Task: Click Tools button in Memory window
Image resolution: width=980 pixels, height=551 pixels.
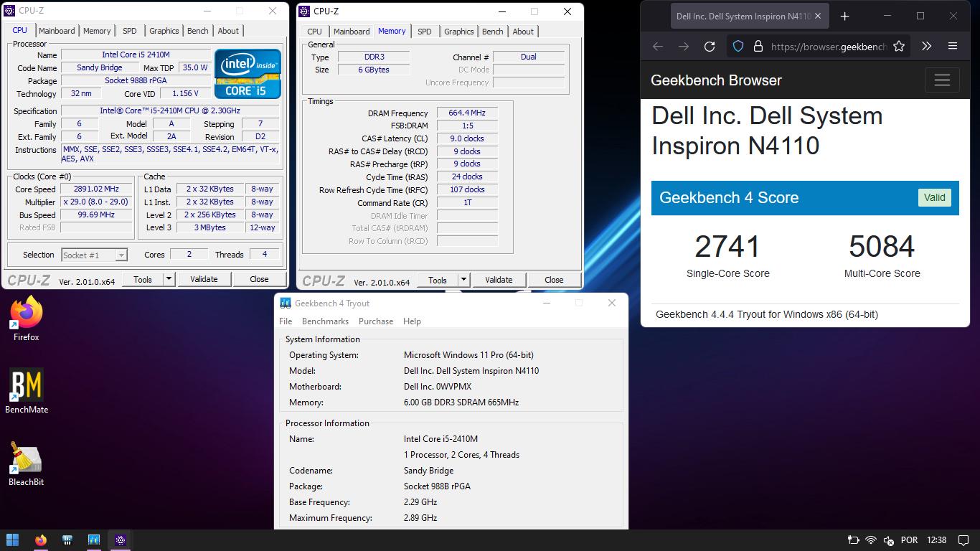Action: [438, 280]
